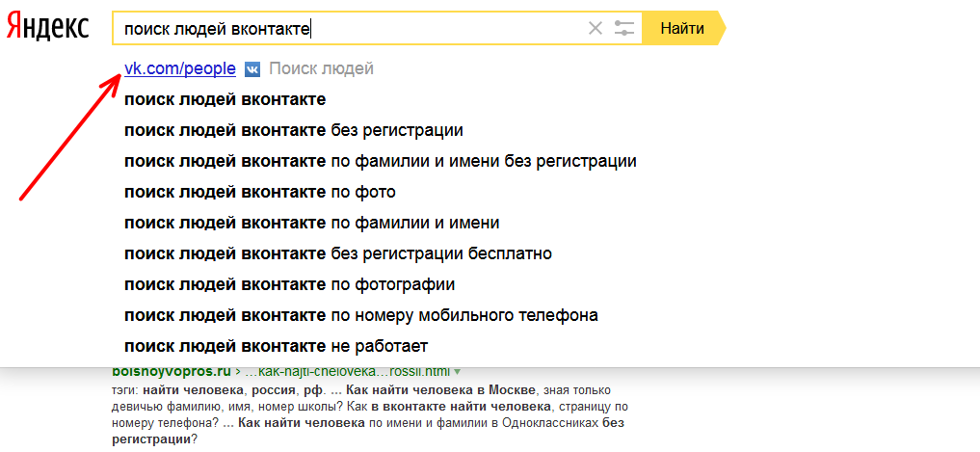Choose plain suggestion 'поиск людей вконтакте'
Image resolution: width=980 pixels, height=452 pixels.
tap(225, 99)
